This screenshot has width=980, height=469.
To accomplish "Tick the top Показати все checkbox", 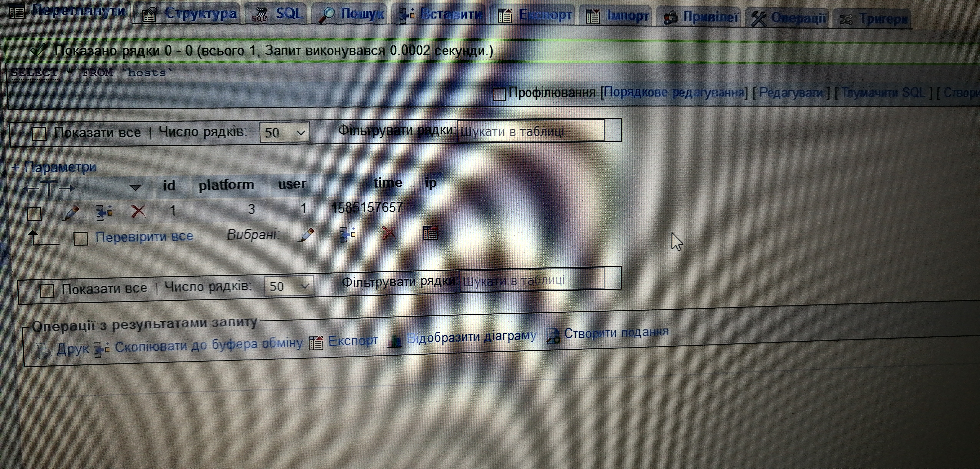I will tap(39, 134).
